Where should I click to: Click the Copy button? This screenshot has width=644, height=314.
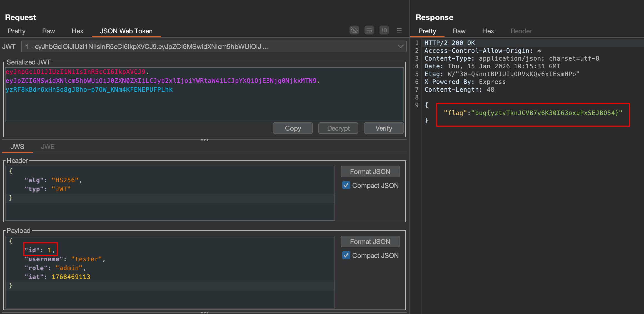pyautogui.click(x=293, y=128)
